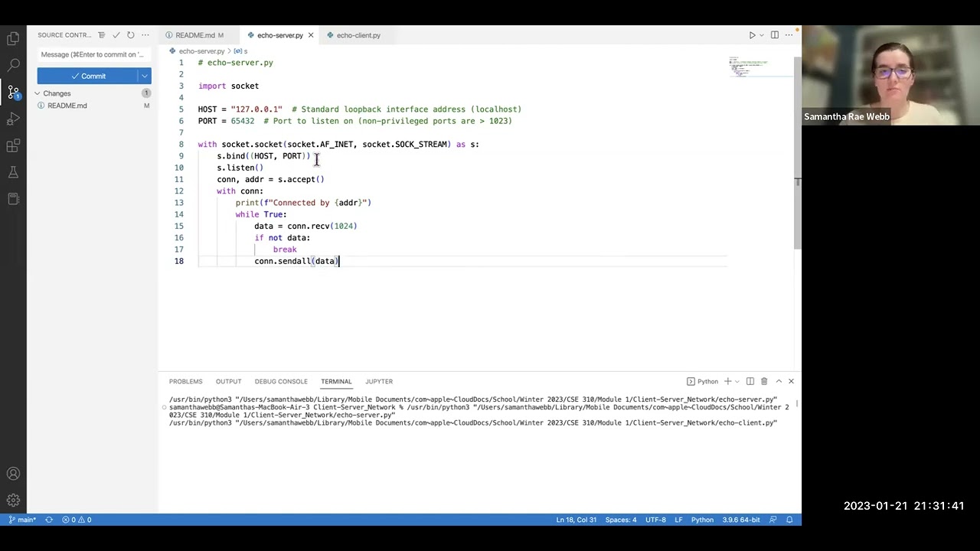
Task: Open the Search view in activity bar
Action: 13,65
